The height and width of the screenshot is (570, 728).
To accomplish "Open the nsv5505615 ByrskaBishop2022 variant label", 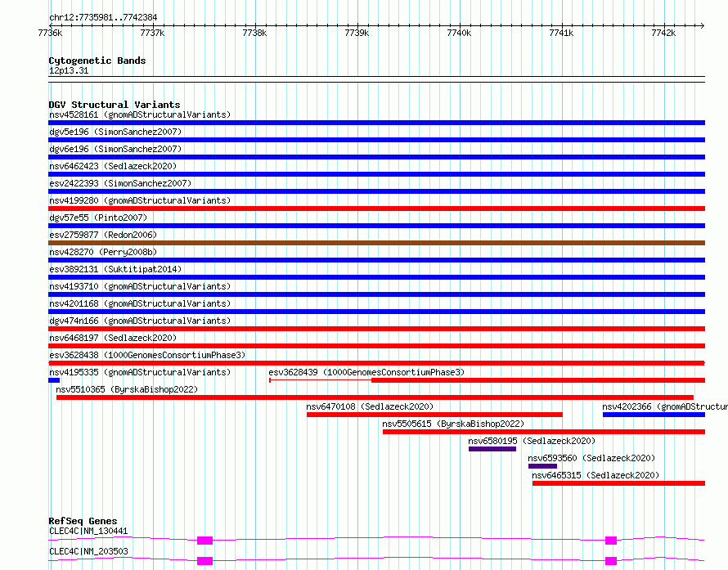I will coord(452,424).
